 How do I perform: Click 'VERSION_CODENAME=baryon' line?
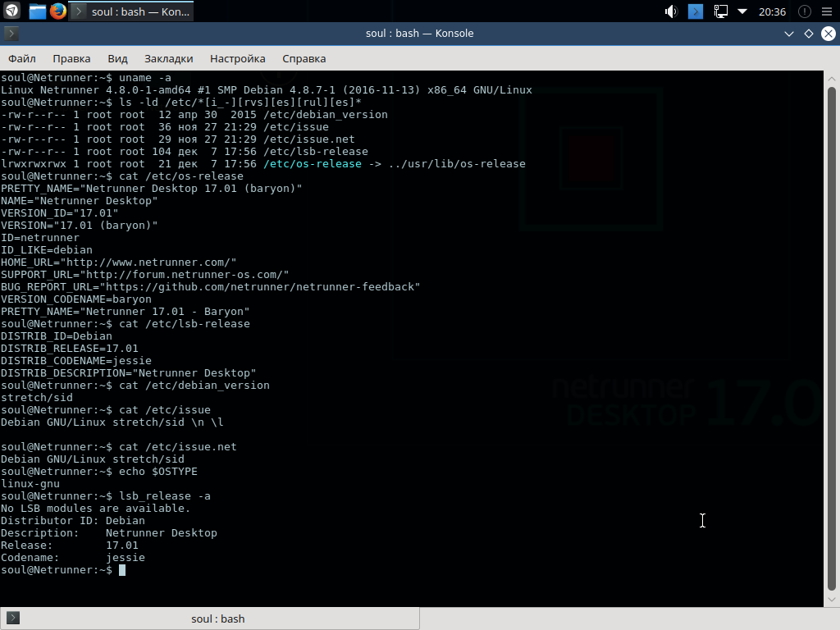[x=76, y=299]
